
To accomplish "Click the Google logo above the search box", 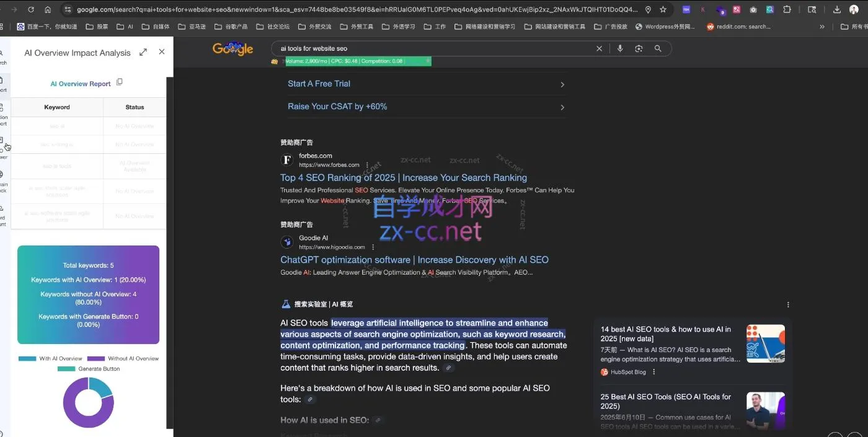I will pyautogui.click(x=232, y=48).
